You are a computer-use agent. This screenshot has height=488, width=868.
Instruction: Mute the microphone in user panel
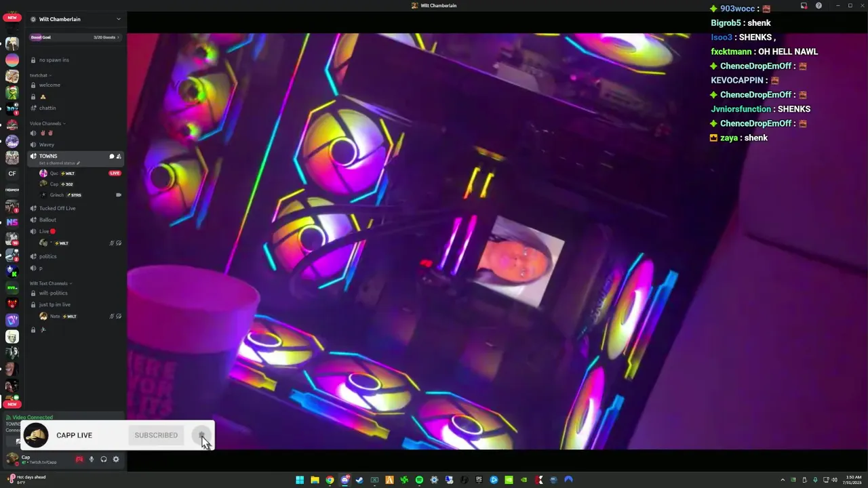pos(92,460)
